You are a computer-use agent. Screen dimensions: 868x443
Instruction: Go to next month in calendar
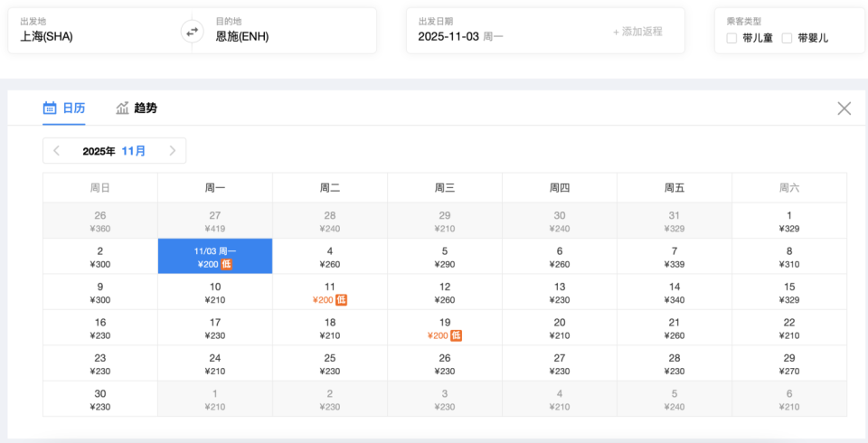coord(173,151)
